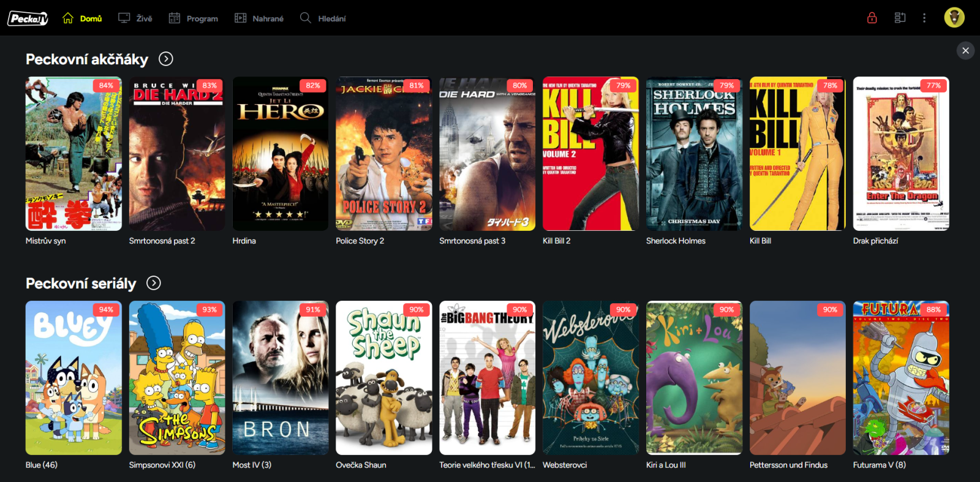Image resolution: width=980 pixels, height=482 pixels.
Task: Expand Peckovní akčňáky section arrow
Action: [x=166, y=59]
